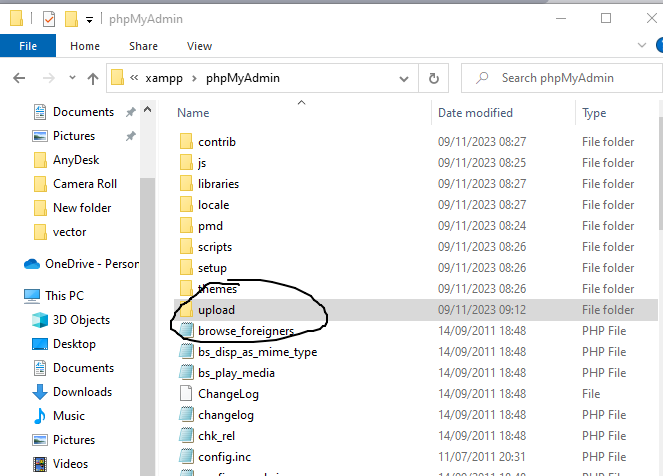
Task: Show hidden breadcrumb path via double chevron
Action: (134, 78)
